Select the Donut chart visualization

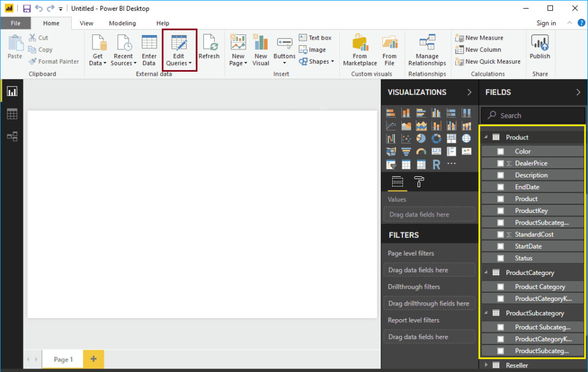click(436, 138)
